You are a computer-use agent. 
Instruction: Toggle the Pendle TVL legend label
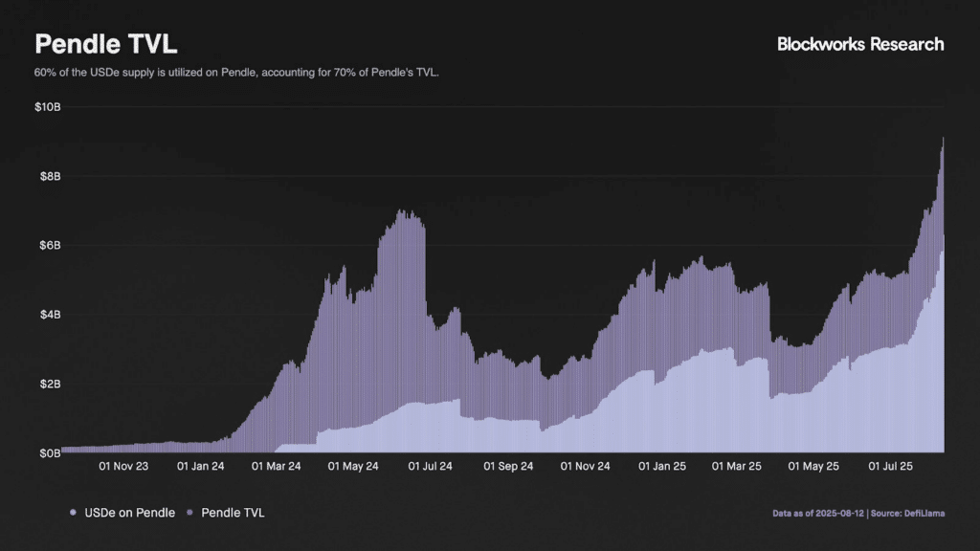(233, 513)
